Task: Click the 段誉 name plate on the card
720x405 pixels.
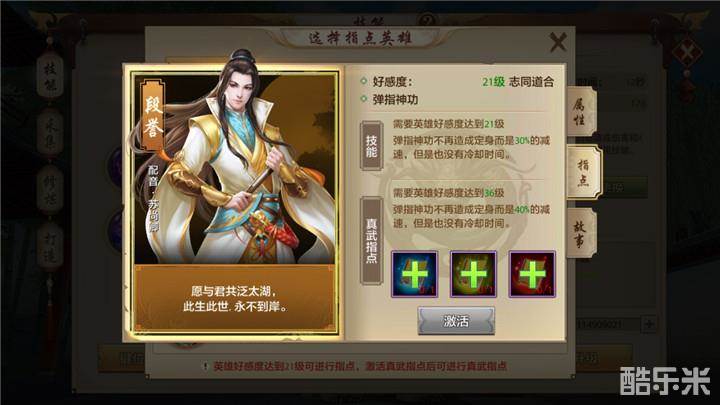Action: click(x=153, y=116)
